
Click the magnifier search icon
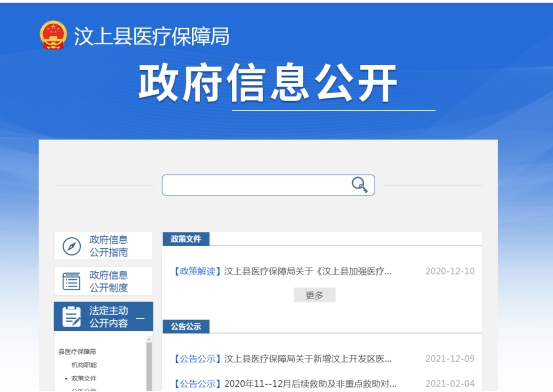[359, 185]
